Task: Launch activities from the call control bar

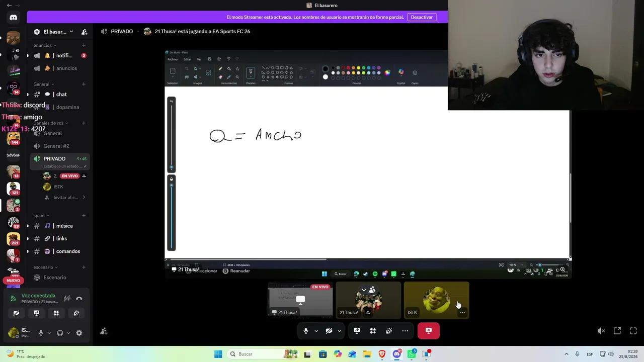Action: (373, 331)
